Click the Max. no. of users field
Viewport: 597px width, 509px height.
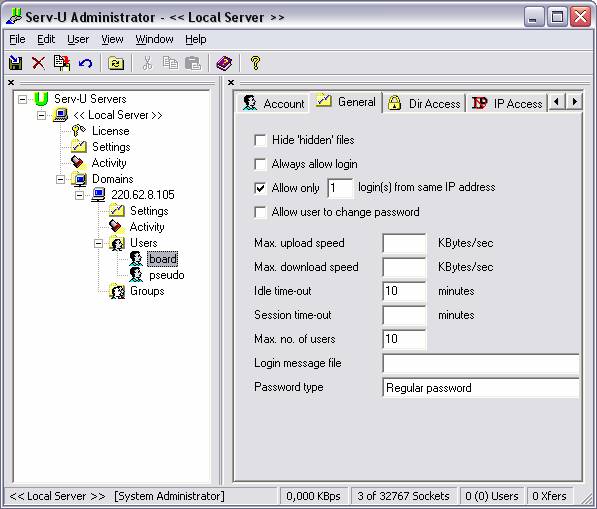tap(404, 339)
